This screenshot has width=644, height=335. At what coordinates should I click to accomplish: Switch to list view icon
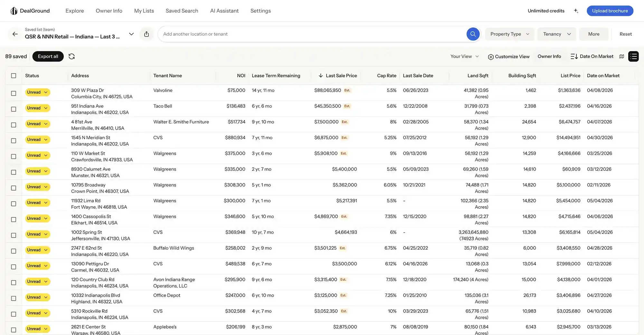click(633, 56)
